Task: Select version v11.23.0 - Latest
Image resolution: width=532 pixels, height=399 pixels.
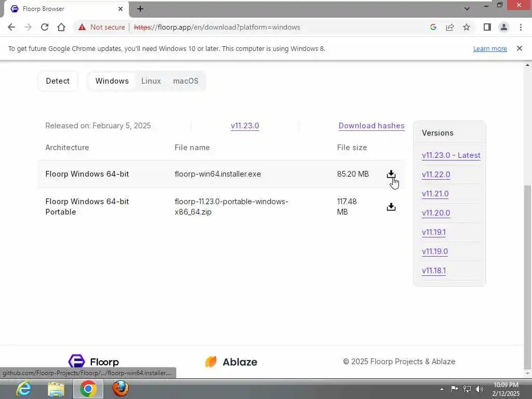Action: [451, 155]
